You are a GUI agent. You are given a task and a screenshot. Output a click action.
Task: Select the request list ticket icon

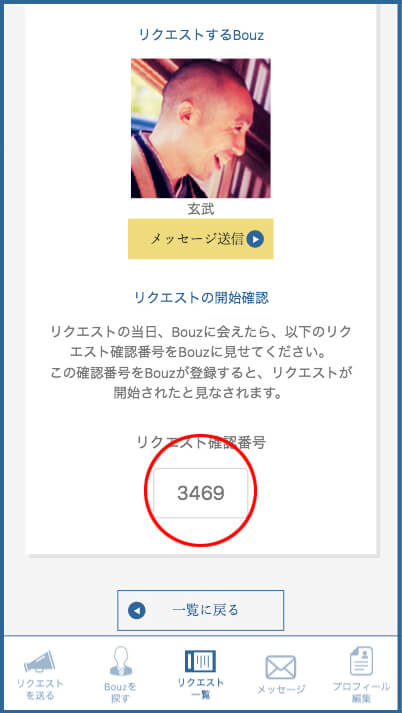[200, 661]
